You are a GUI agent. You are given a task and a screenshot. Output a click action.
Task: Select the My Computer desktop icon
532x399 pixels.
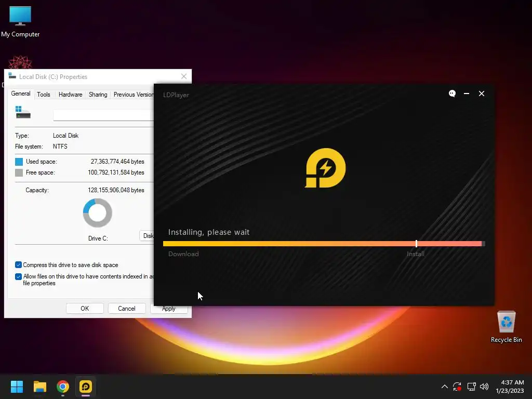point(20,21)
